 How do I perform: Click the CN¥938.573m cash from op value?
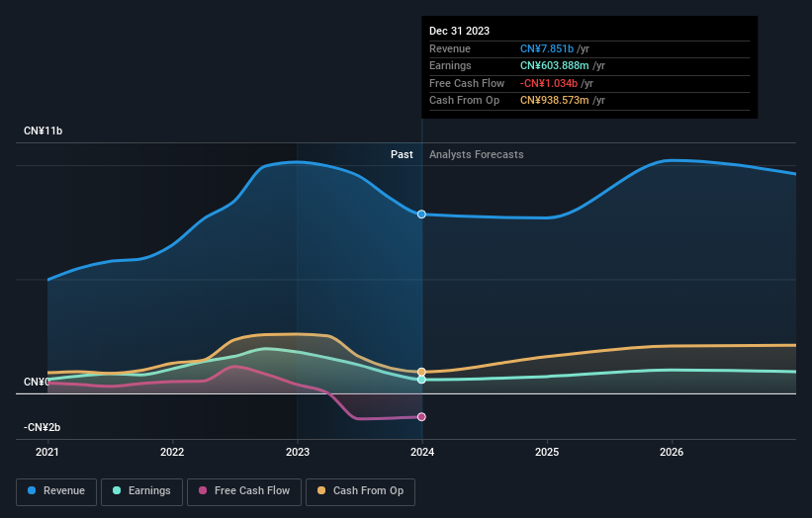point(555,101)
